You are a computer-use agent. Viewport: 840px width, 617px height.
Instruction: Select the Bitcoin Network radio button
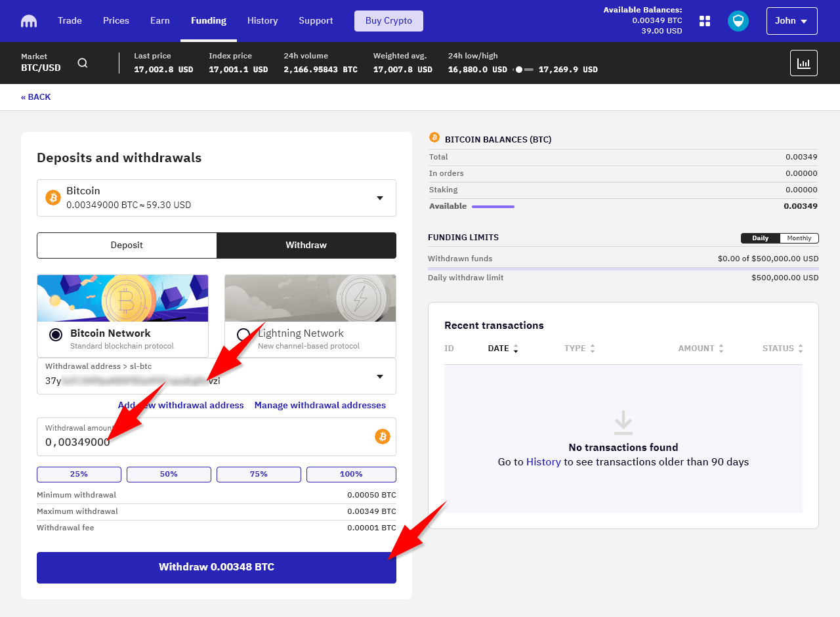tap(56, 335)
